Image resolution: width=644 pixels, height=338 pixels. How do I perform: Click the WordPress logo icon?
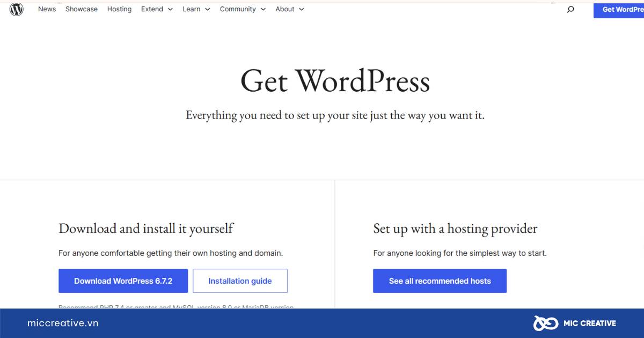point(17,9)
